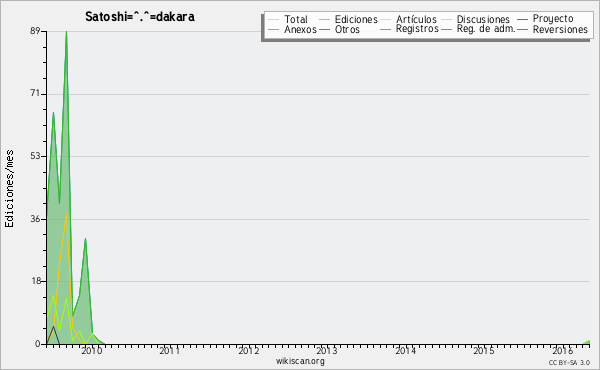Click the yellow Discusiones peak near 36

[67, 215]
